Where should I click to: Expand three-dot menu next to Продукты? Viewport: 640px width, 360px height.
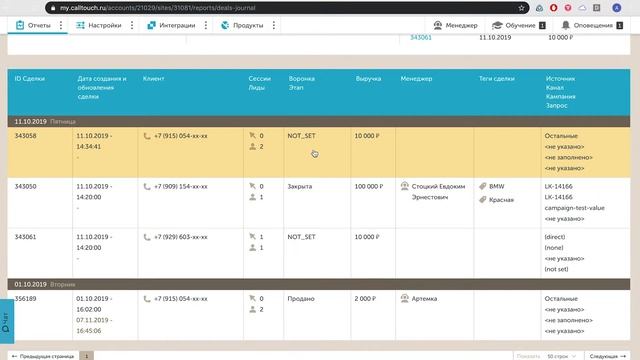click(274, 25)
